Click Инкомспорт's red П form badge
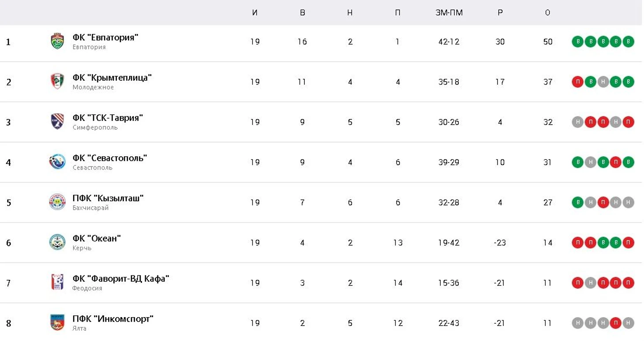 [615, 323]
